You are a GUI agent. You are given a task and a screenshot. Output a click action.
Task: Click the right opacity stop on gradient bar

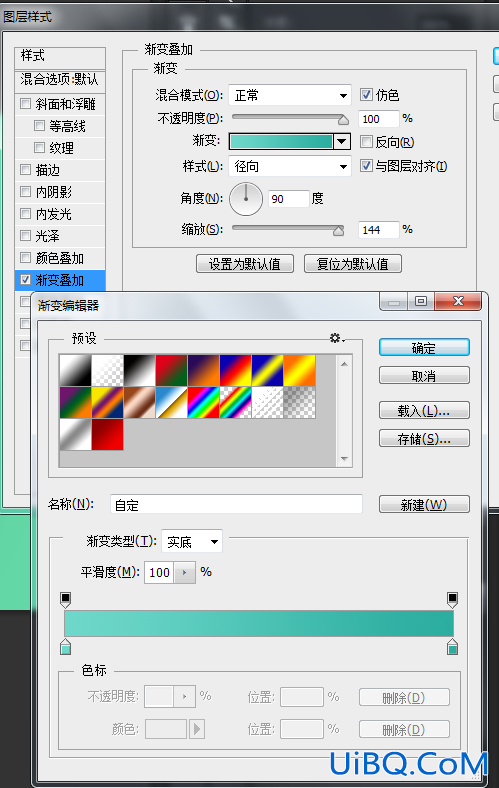point(452,600)
